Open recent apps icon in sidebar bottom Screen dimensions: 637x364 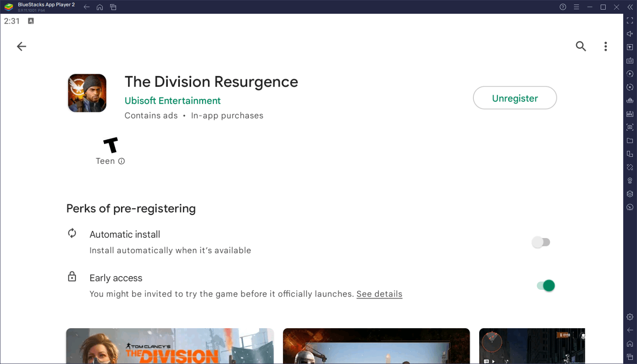pyautogui.click(x=630, y=357)
